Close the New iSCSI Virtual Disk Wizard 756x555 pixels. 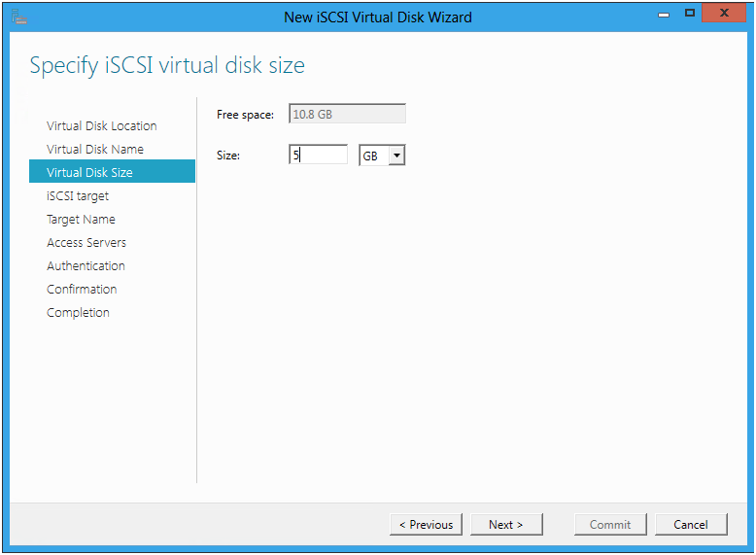(724, 13)
